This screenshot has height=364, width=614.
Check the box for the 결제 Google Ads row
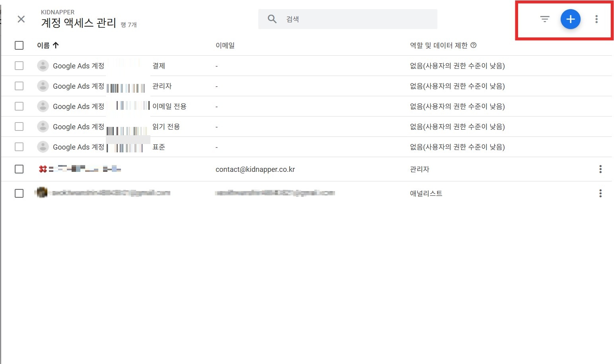click(x=19, y=66)
